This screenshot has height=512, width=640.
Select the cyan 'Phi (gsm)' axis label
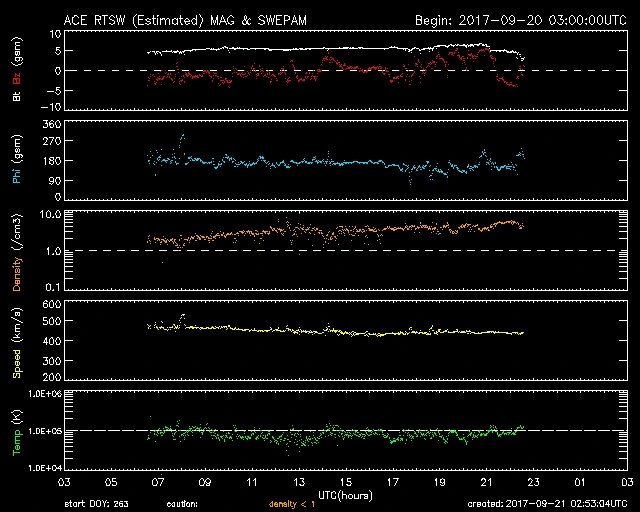17,160
